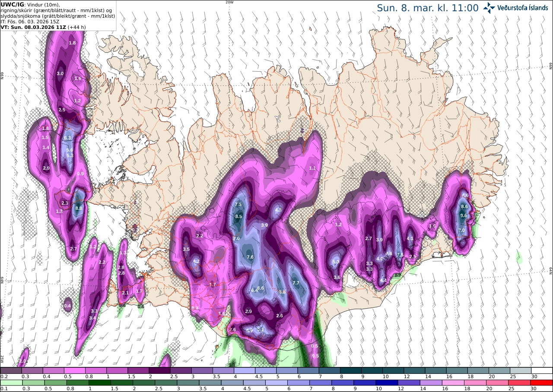
Task: Click the 6.6 snowfall value on the map
Action: [261, 288]
